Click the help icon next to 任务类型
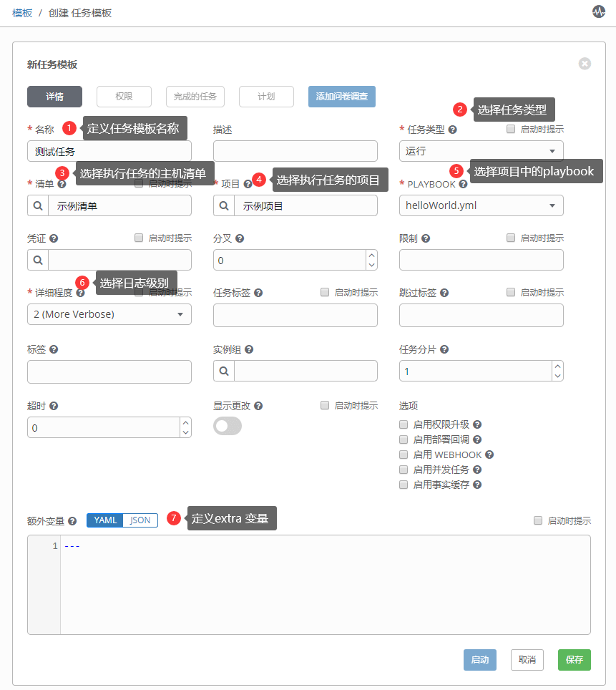This screenshot has width=616, height=690. (453, 130)
